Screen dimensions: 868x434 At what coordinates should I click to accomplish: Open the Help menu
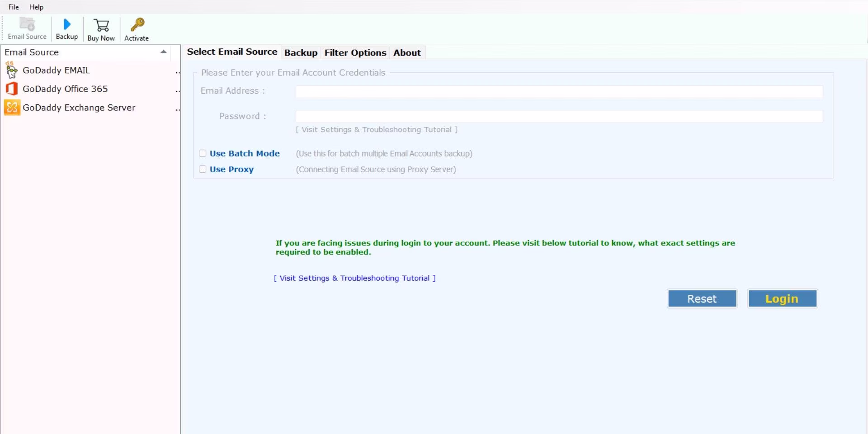[36, 7]
